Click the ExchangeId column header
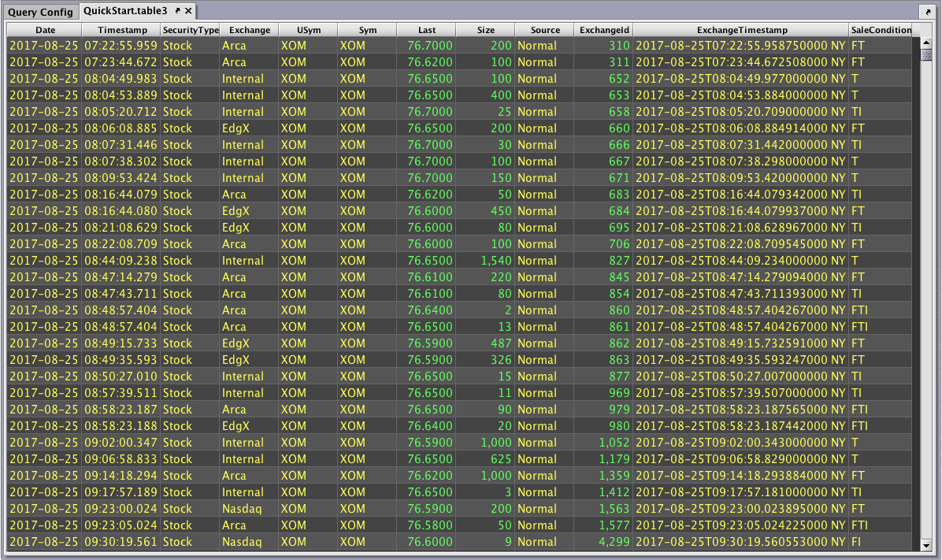 pos(603,30)
